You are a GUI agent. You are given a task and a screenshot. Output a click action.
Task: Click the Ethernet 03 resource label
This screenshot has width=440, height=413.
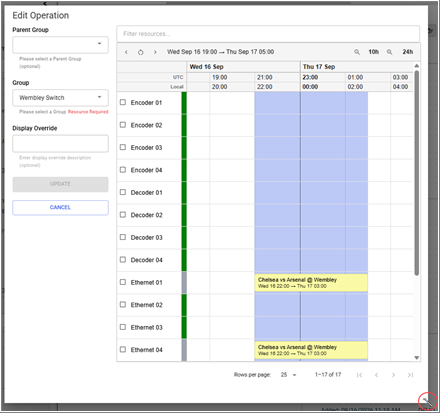146,327
